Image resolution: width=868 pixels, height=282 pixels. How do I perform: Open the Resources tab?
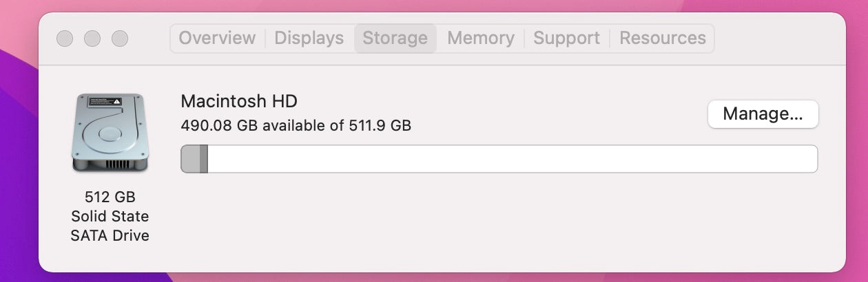click(x=662, y=38)
